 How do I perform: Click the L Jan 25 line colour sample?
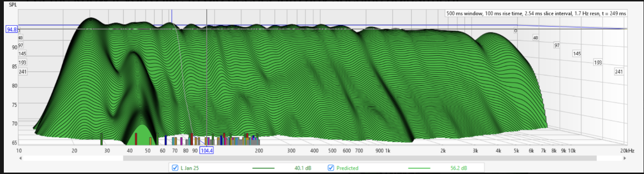point(263,168)
